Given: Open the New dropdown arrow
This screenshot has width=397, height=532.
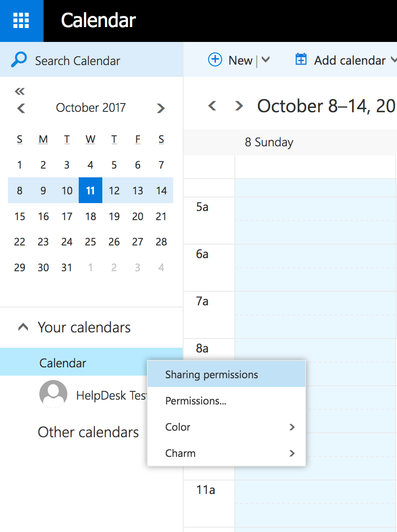Looking at the screenshot, I should pos(265,60).
